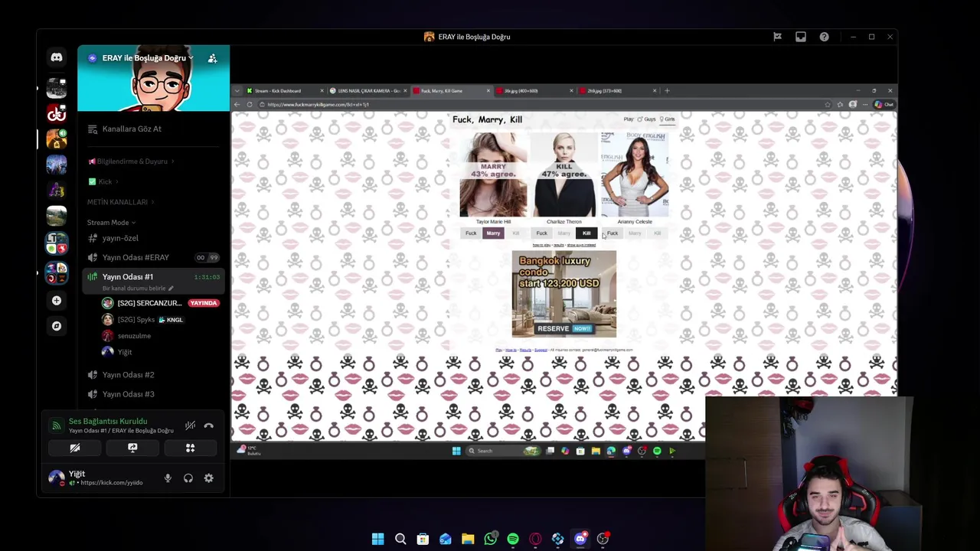The height and width of the screenshot is (551, 980).
Task: Switch to the 2h9.jpg browser tab
Action: coord(618,91)
